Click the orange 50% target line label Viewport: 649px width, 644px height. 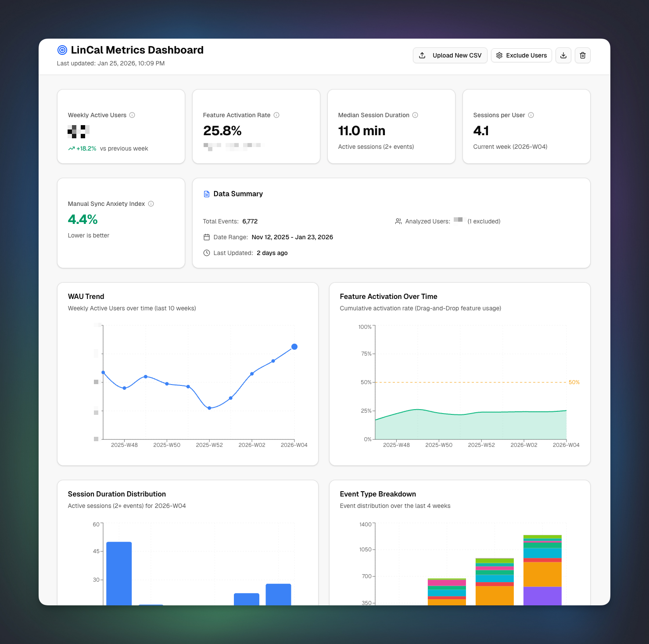[574, 382]
